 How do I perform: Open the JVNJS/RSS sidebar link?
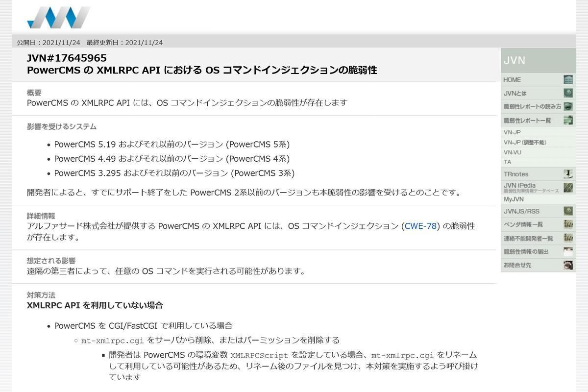coord(538,211)
